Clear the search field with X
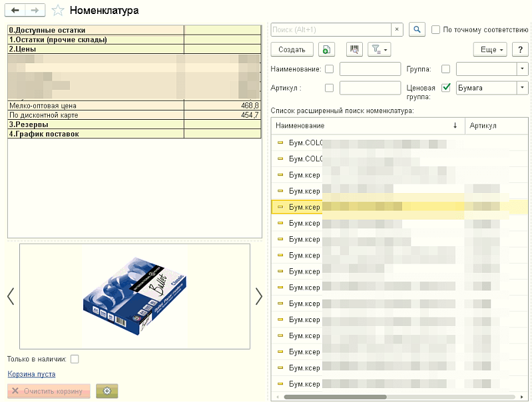This screenshot has width=532, height=402. [x=397, y=30]
